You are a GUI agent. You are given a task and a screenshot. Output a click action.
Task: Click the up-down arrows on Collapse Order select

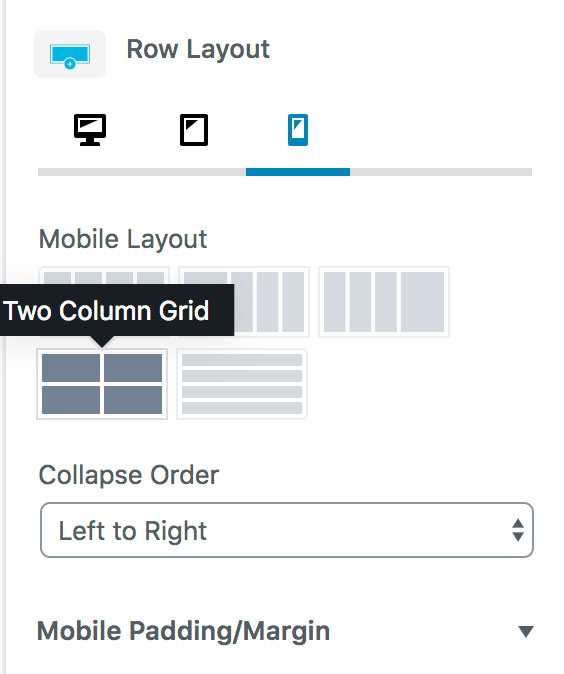click(518, 530)
